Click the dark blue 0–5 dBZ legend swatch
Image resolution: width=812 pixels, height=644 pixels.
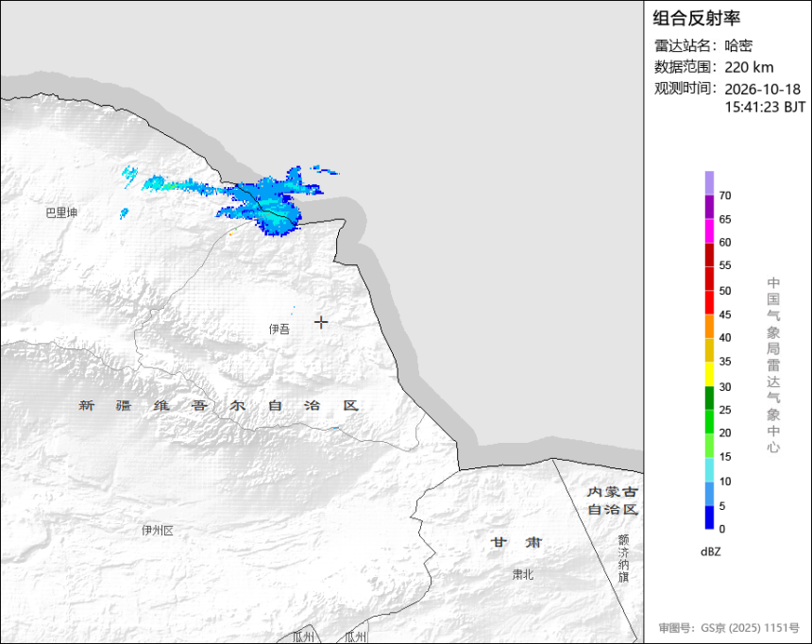click(709, 517)
